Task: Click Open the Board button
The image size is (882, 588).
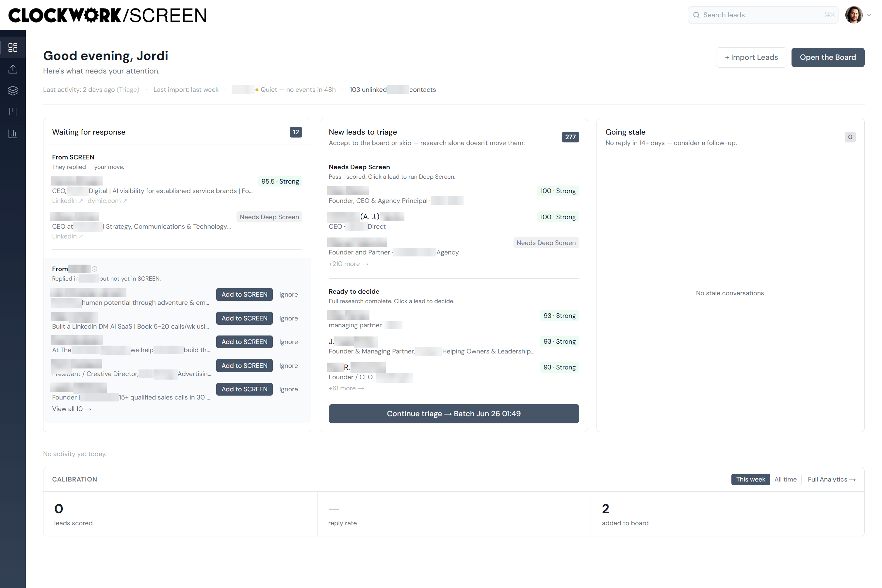Action: pyautogui.click(x=828, y=57)
